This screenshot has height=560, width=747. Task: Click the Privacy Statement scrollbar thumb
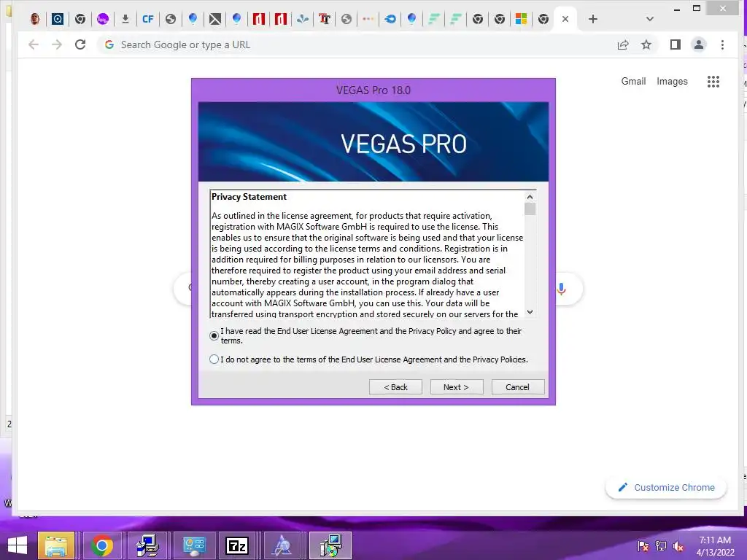530,209
